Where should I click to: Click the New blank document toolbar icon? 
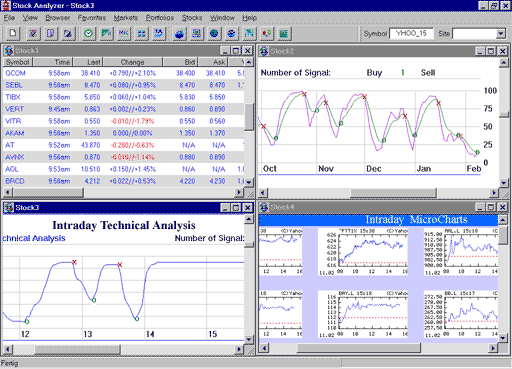(13, 33)
